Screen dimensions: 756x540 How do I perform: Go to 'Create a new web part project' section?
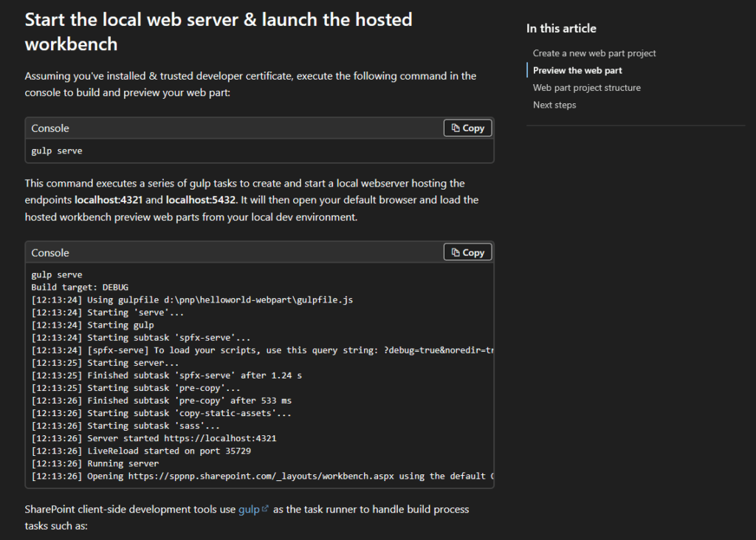594,53
